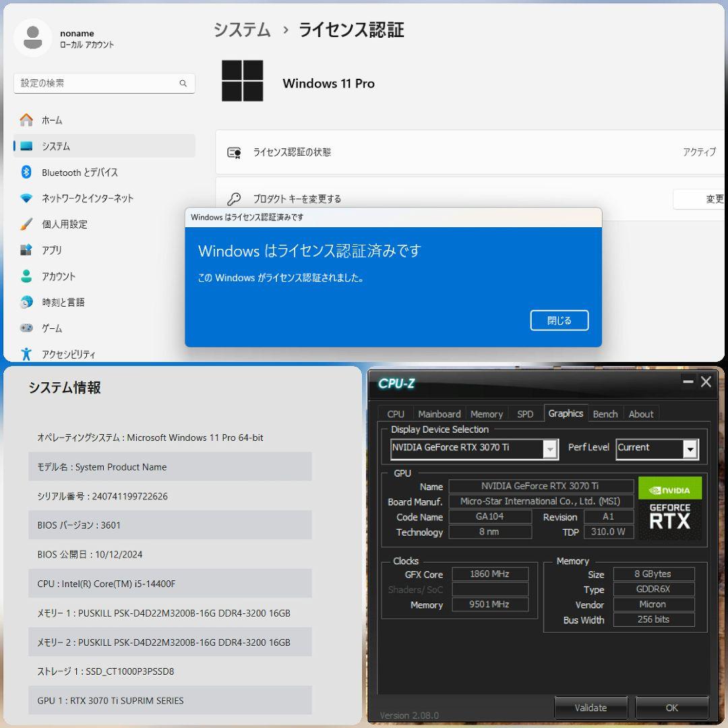
Task: Open the Apps settings section
Action: click(x=51, y=250)
